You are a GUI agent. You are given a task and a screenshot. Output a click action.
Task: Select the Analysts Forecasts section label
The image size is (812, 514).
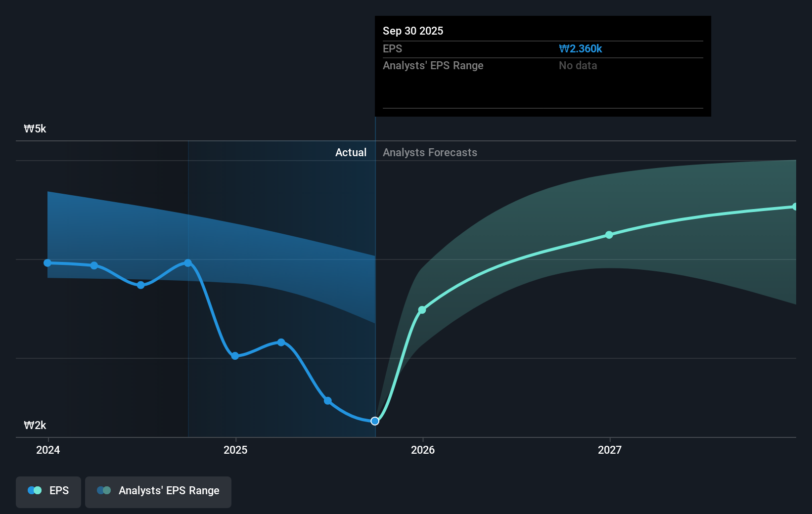[430, 152]
